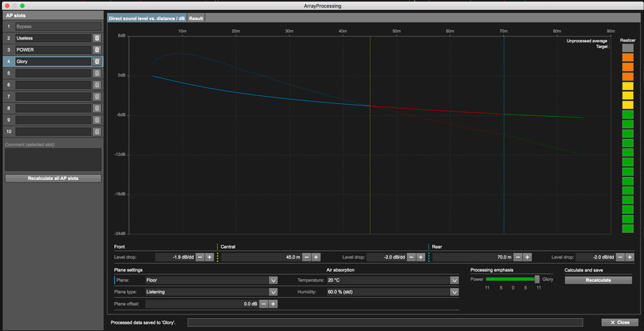
Task: Click the Plane offset 0.0 dB field
Action: coord(202,304)
